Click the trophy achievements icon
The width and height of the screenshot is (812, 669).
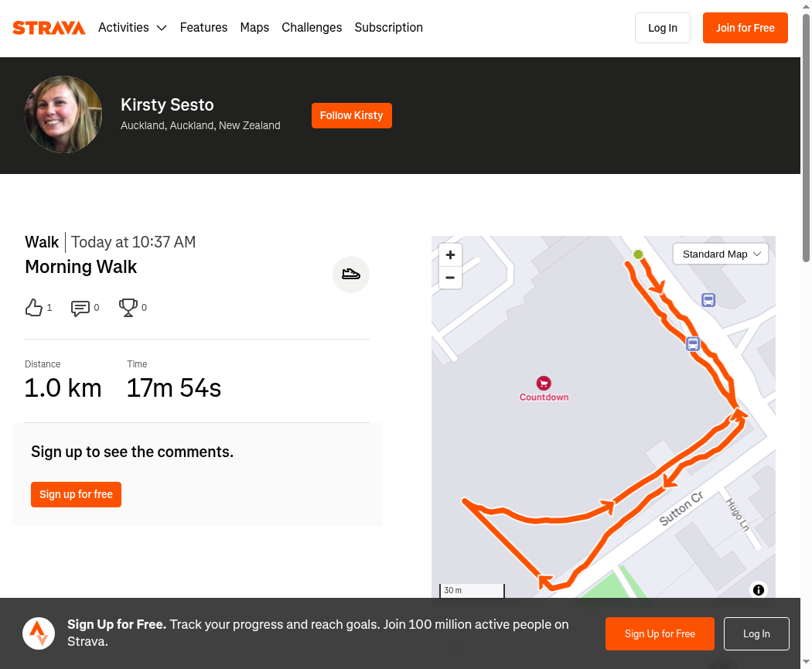pyautogui.click(x=128, y=308)
